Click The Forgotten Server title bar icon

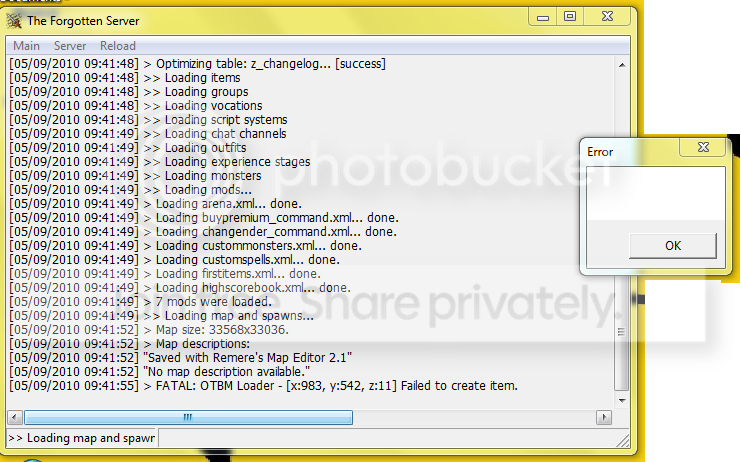coord(14,21)
